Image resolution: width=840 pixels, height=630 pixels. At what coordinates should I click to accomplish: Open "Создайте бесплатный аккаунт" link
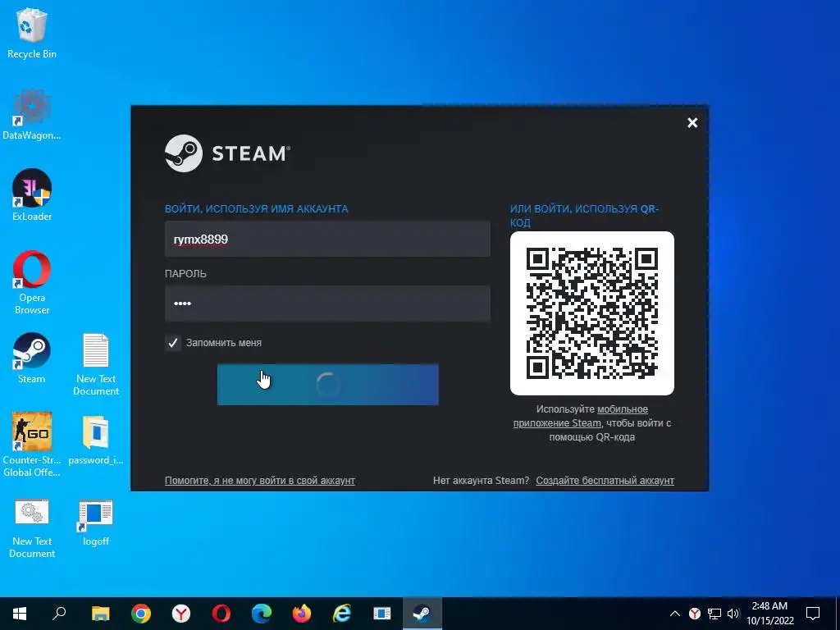pos(605,481)
